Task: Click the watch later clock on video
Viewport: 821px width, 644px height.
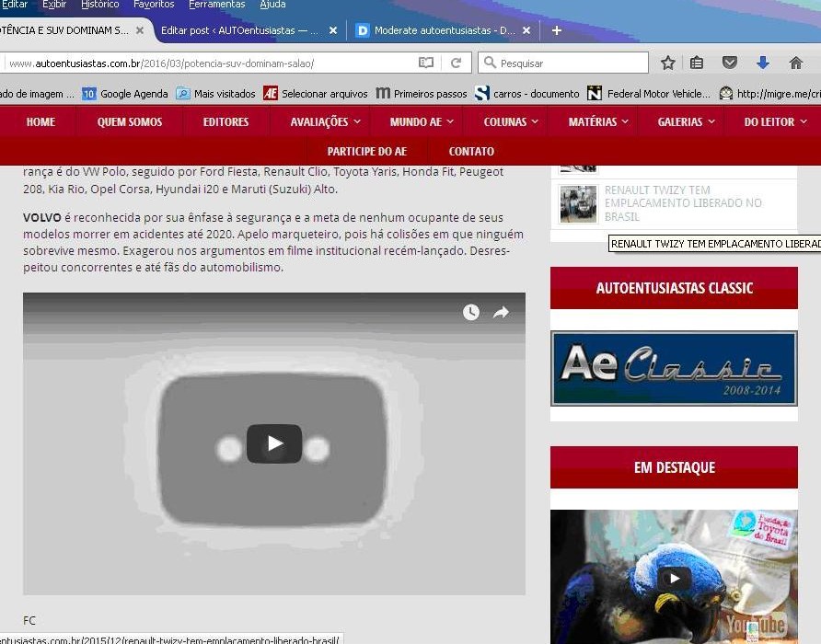Action: [471, 313]
